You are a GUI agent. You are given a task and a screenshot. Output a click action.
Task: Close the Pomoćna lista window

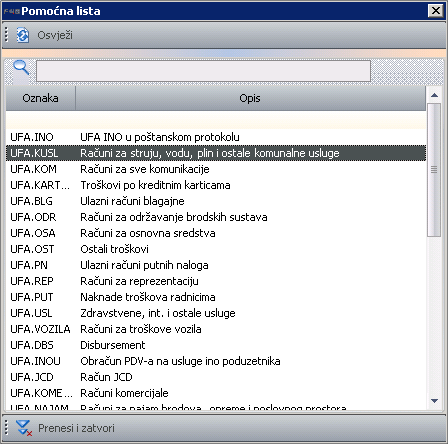(436, 11)
